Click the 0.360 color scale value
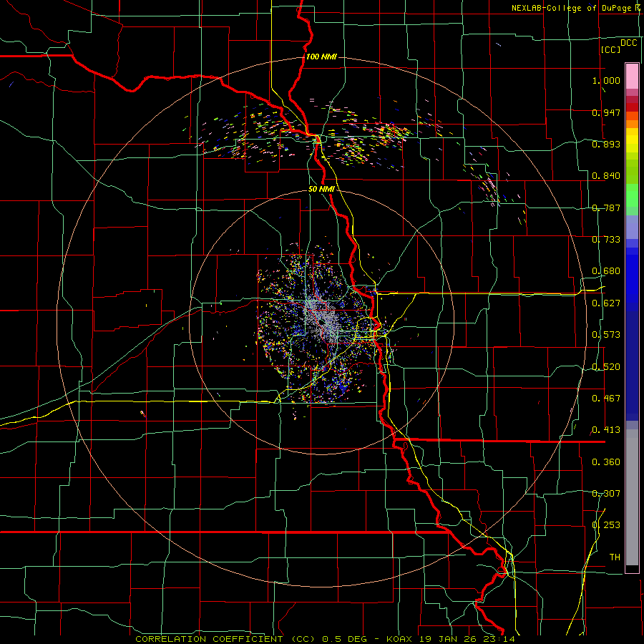Viewport: 644px width, 644px height. pos(606,462)
